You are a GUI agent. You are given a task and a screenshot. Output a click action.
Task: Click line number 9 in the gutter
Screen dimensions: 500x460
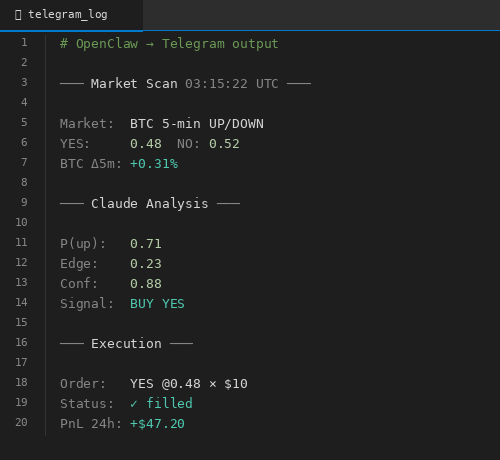(x=24, y=202)
